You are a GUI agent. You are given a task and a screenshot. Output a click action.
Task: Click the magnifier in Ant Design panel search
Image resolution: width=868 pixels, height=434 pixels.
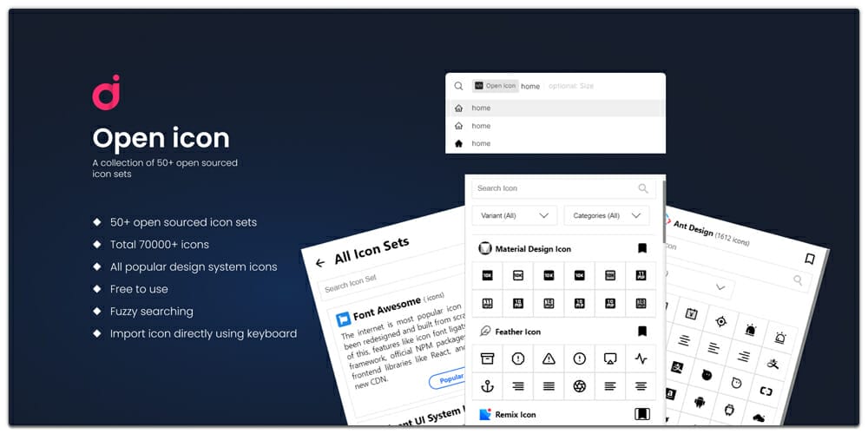click(x=798, y=280)
